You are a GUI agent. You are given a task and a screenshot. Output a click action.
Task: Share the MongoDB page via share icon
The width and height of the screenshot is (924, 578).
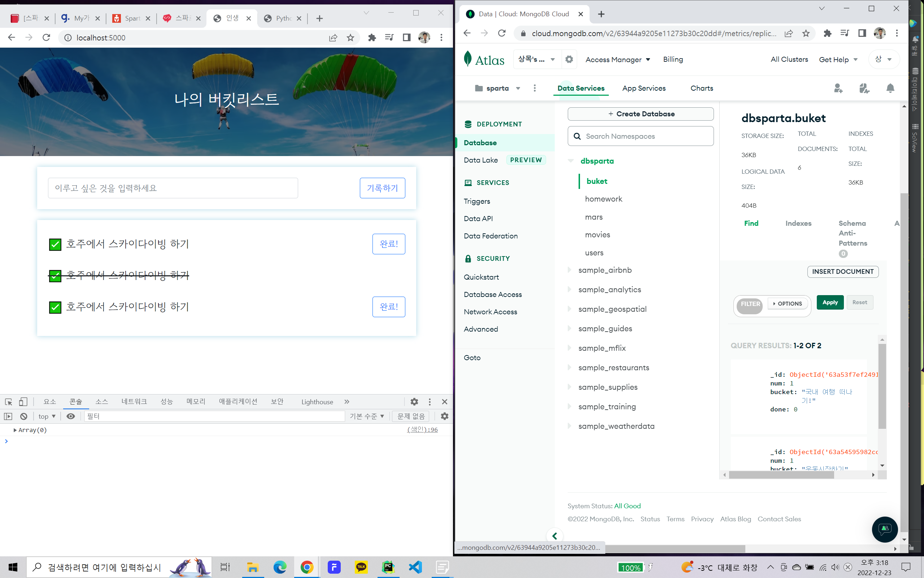tap(788, 33)
